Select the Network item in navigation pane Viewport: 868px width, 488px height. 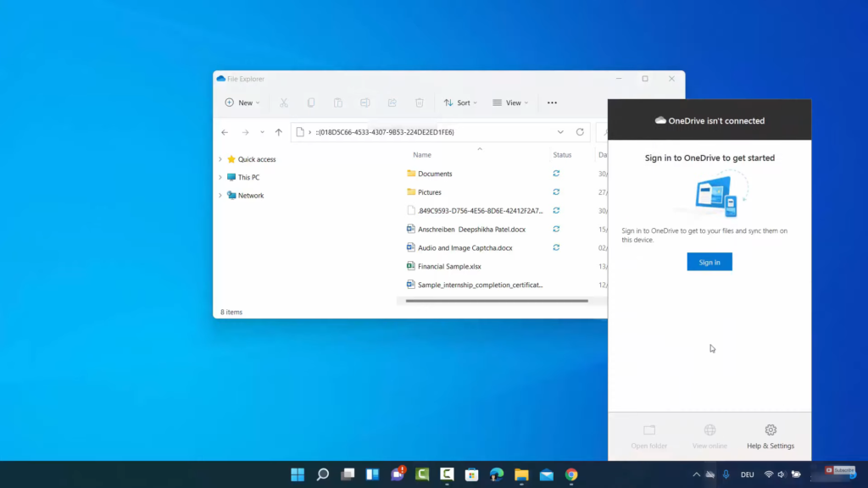250,196
